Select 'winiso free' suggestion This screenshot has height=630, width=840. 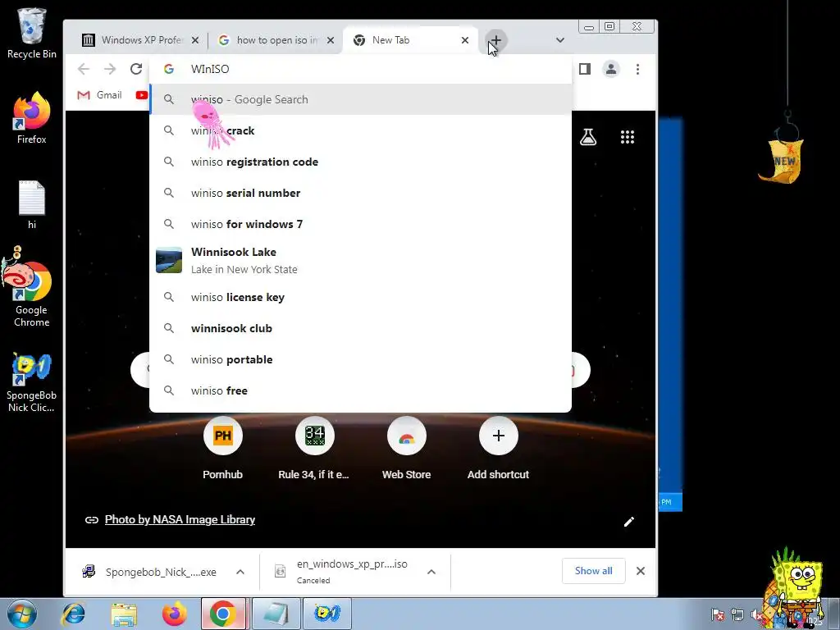(x=360, y=390)
